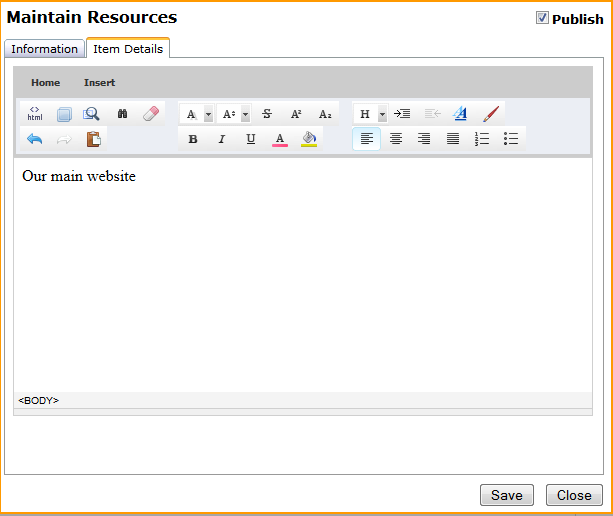The height and width of the screenshot is (516, 613).
Task: Justify the text
Action: [x=453, y=139]
